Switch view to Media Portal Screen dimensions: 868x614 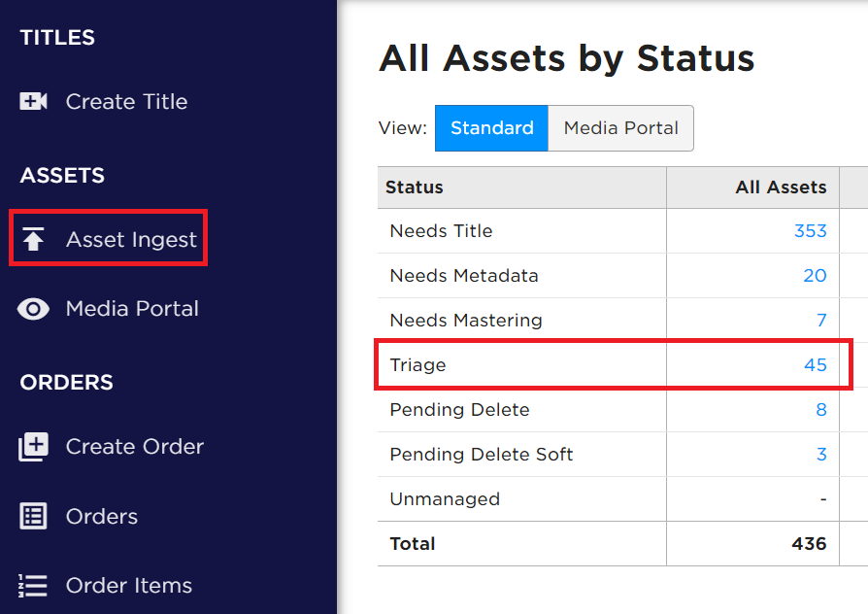tap(620, 128)
